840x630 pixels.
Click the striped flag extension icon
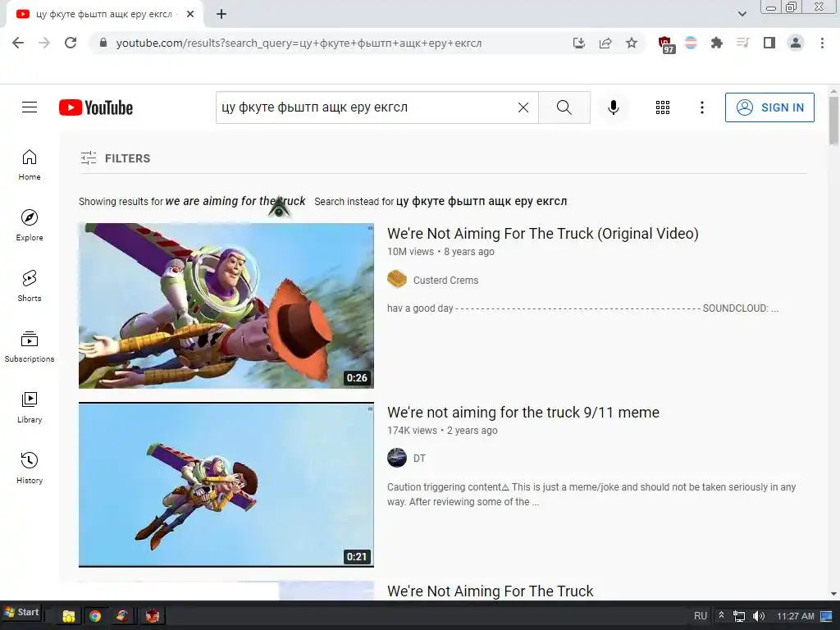tap(691, 43)
